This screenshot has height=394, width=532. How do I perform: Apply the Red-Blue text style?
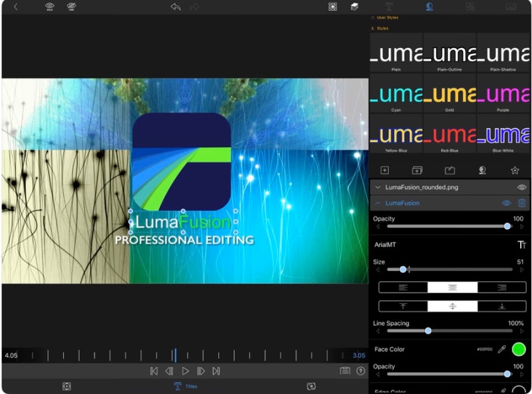tap(450, 134)
